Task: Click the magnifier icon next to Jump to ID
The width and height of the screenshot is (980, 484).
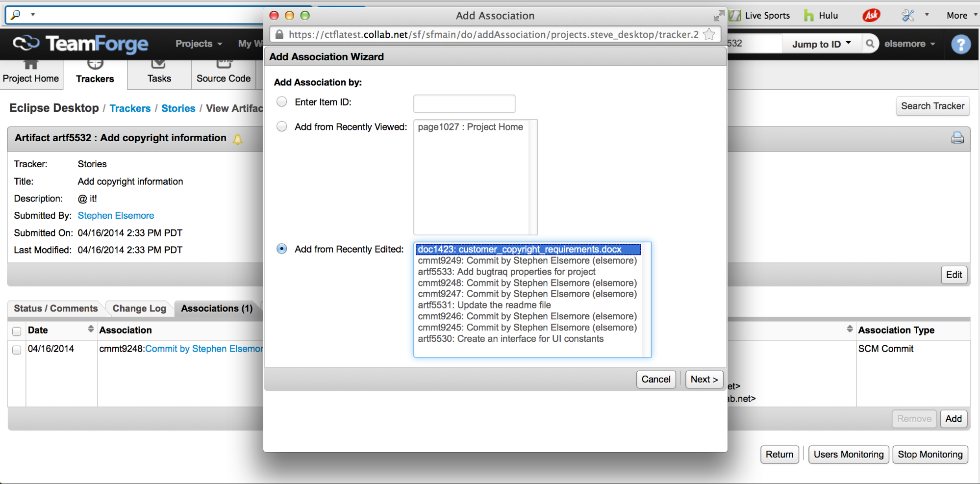Action: (870, 44)
